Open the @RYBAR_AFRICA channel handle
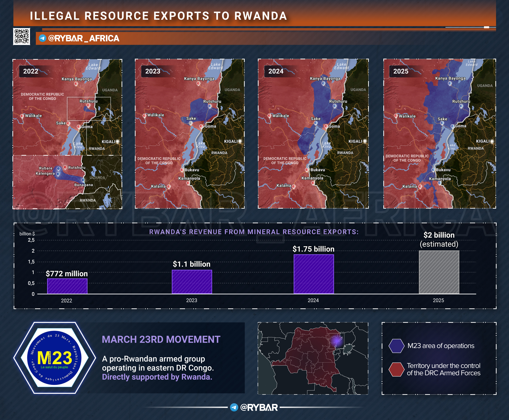 point(84,38)
